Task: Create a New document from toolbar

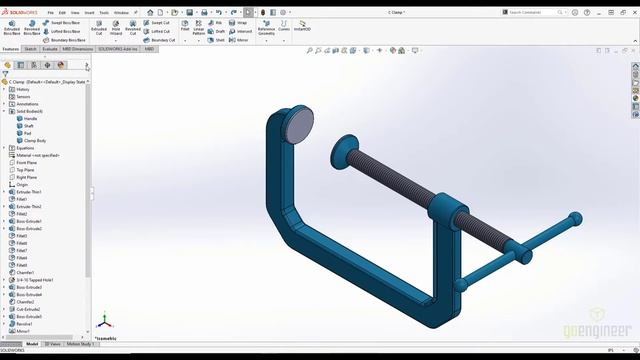Action: (160, 13)
